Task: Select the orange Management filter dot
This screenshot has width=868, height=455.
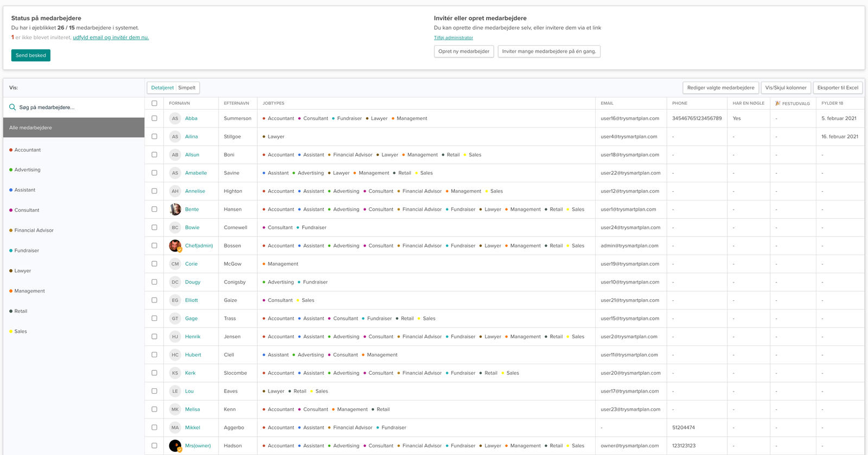Action: [11, 291]
